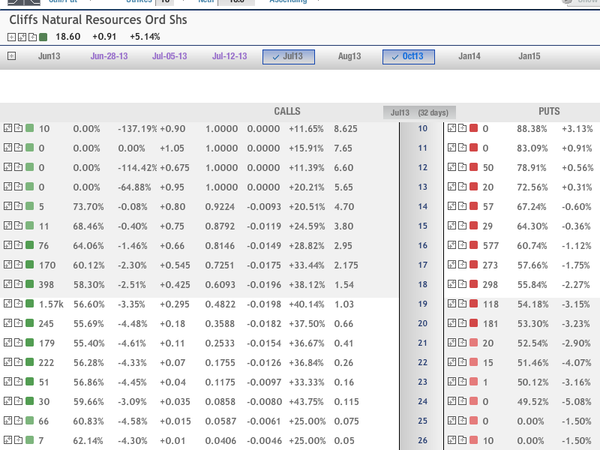
Task: Click the put implied volatility 88.38%
Action: pyautogui.click(x=532, y=129)
